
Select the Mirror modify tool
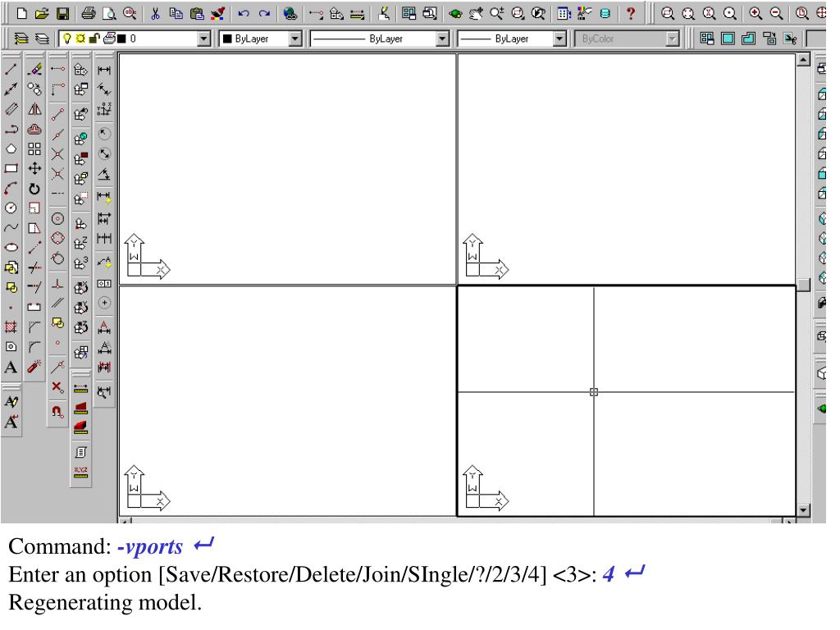coord(34,109)
